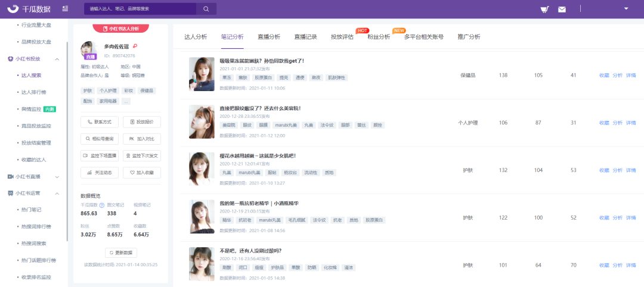Image resolution: width=644 pixels, height=287 pixels.
Task: Click help icon beside 千瓜指数
Action: pos(101,205)
